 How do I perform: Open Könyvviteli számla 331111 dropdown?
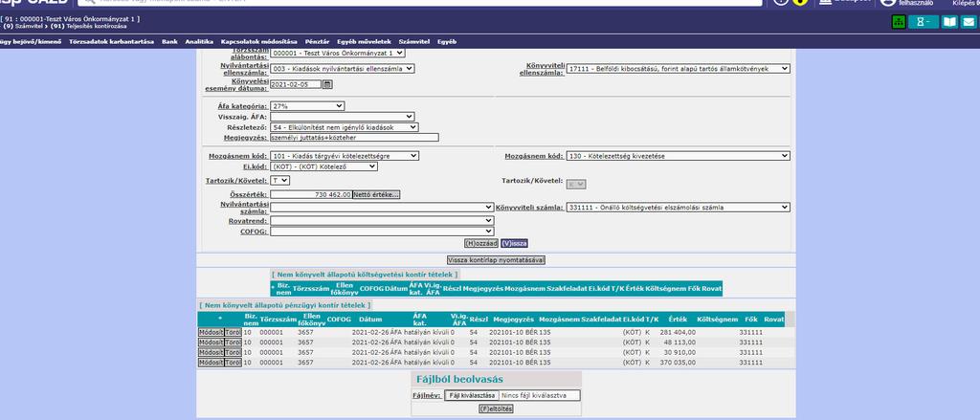pyautogui.click(x=679, y=207)
